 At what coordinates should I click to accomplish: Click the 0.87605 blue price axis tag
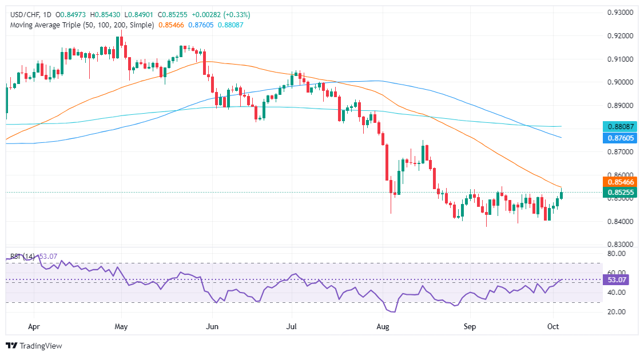[620, 138]
